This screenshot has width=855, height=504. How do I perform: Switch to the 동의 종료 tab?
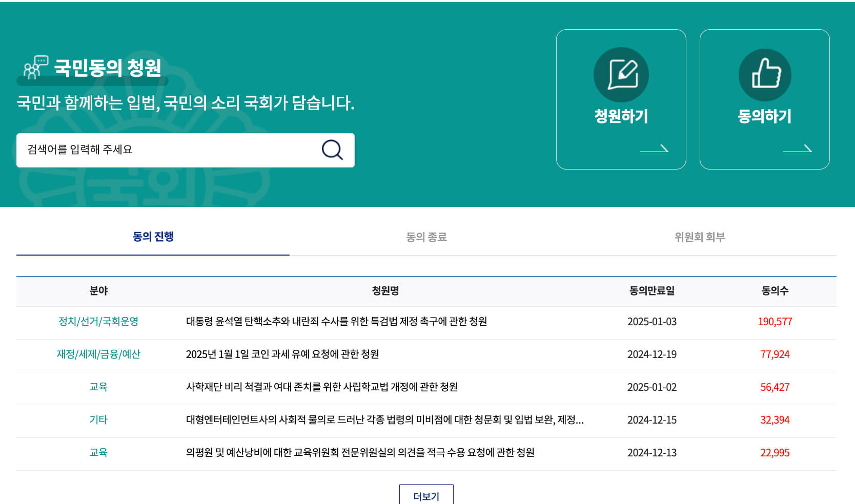pos(426,237)
